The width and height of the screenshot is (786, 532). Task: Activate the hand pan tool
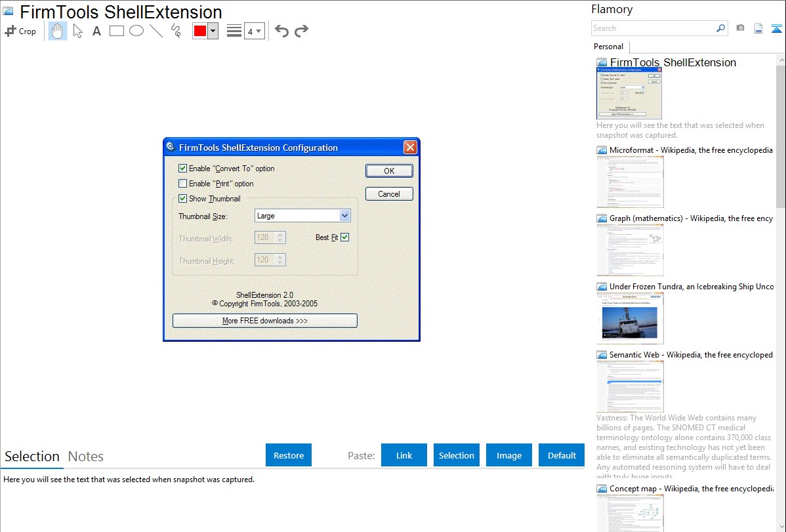click(58, 31)
